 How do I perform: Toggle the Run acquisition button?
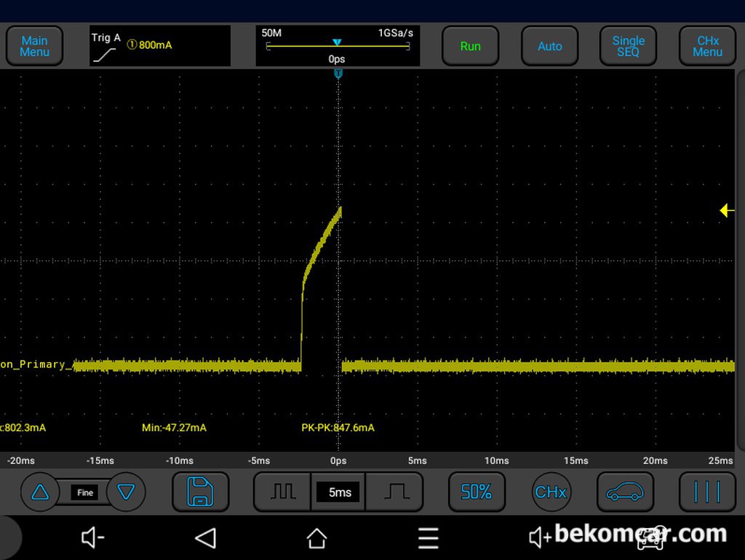coord(470,47)
